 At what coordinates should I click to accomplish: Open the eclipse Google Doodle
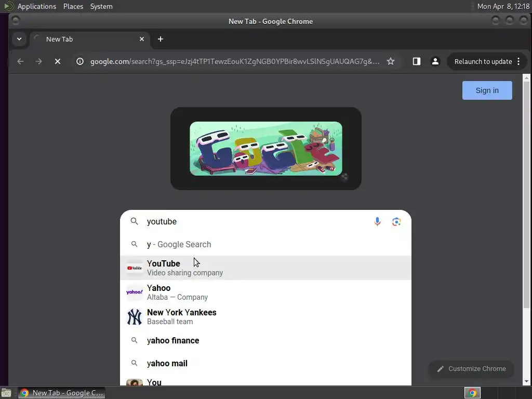(266, 149)
